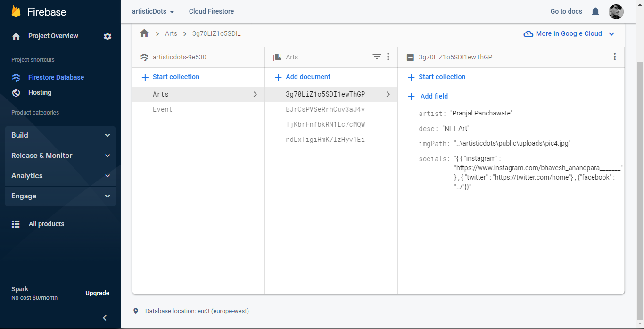Click the Upgrade button for the Spark plan
The image size is (644, 329).
(97, 293)
